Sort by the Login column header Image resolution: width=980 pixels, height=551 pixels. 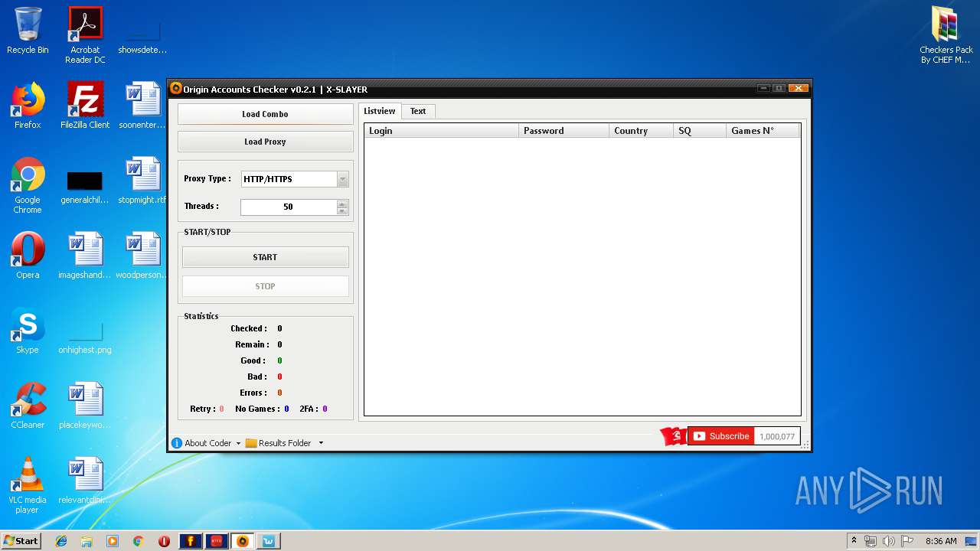pyautogui.click(x=442, y=131)
